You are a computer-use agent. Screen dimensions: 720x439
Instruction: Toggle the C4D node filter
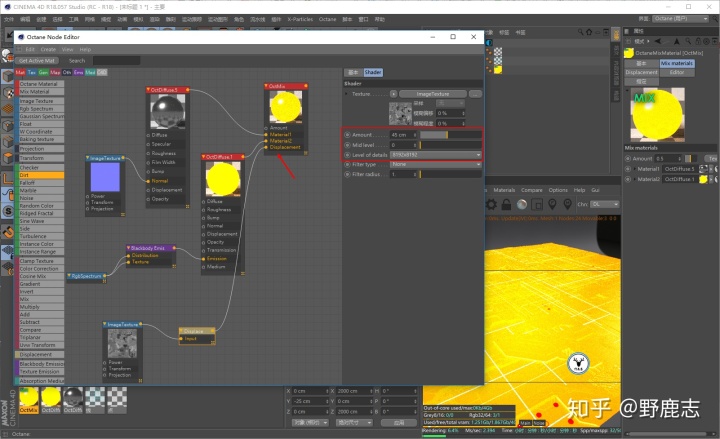tap(102, 73)
